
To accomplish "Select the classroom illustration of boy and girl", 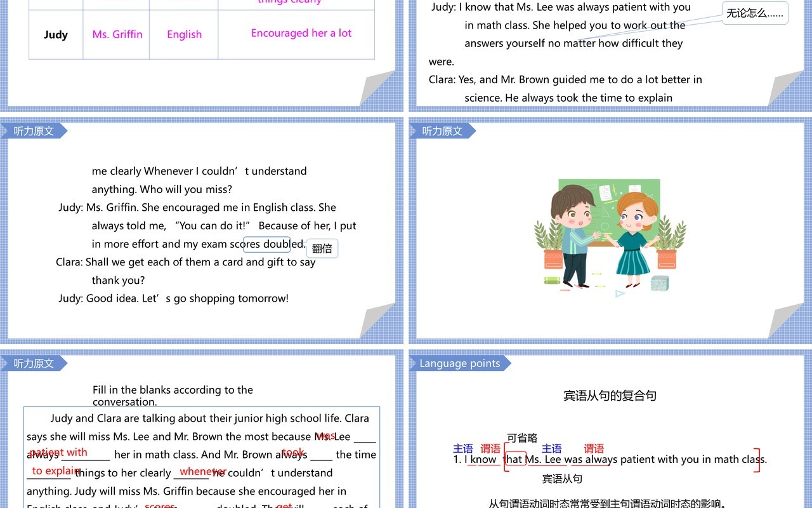I will click(x=610, y=237).
